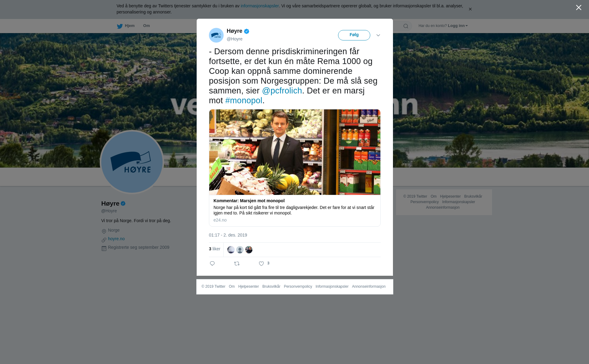Open the Om menu item

point(146,26)
